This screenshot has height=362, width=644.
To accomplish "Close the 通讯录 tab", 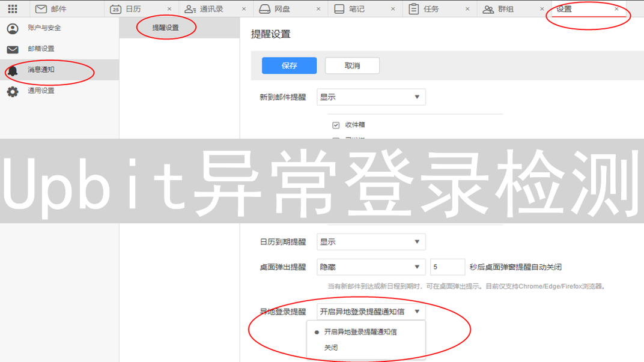I will click(x=244, y=9).
